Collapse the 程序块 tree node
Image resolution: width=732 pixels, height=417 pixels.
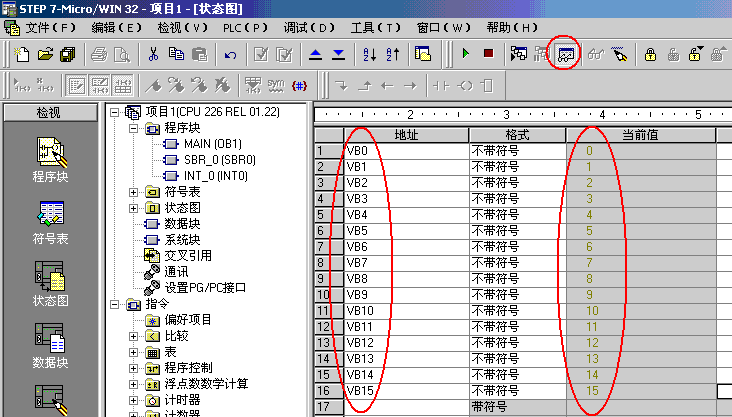[134, 129]
